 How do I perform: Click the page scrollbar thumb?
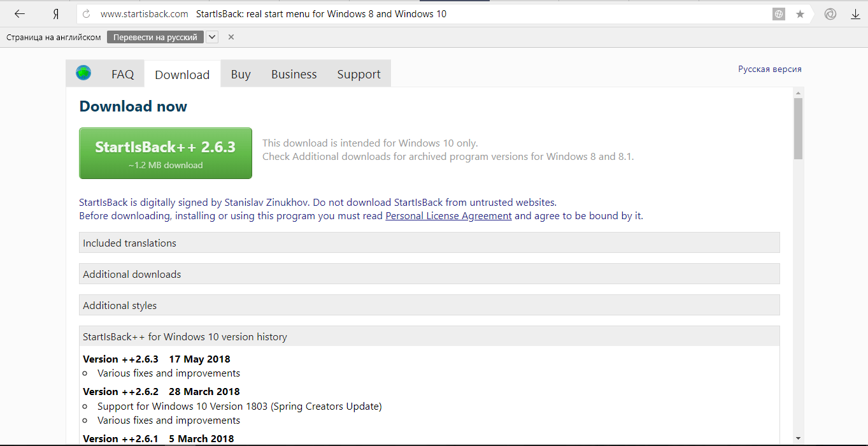pyautogui.click(x=798, y=129)
